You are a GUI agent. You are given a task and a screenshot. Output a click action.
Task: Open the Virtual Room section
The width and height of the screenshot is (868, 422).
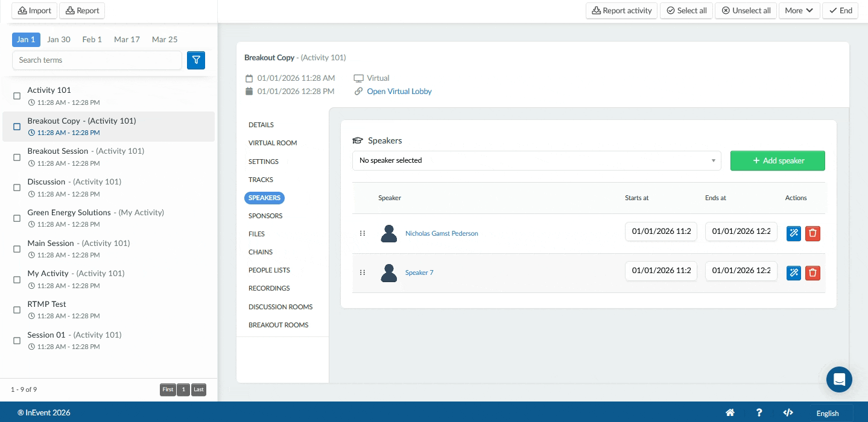coord(273,143)
